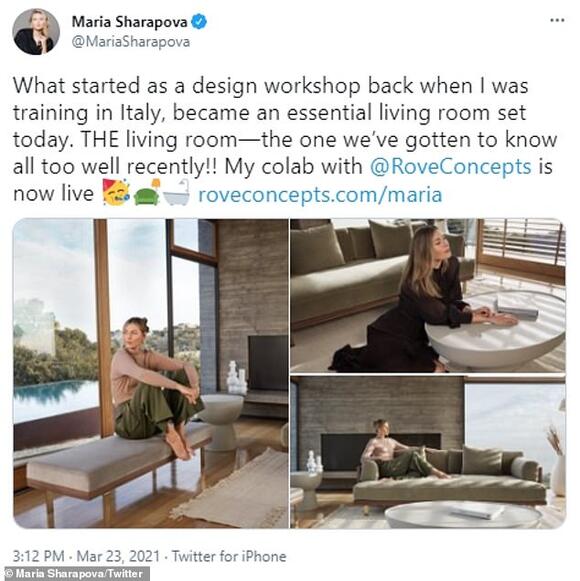Click the Maria Sharapova display name
Viewport: 580px width, 581px height.
tap(129, 22)
